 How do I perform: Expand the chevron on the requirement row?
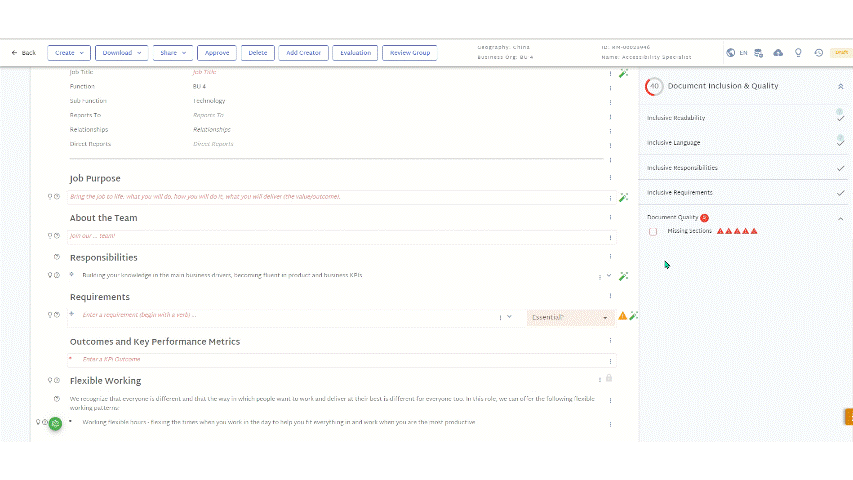(x=509, y=316)
